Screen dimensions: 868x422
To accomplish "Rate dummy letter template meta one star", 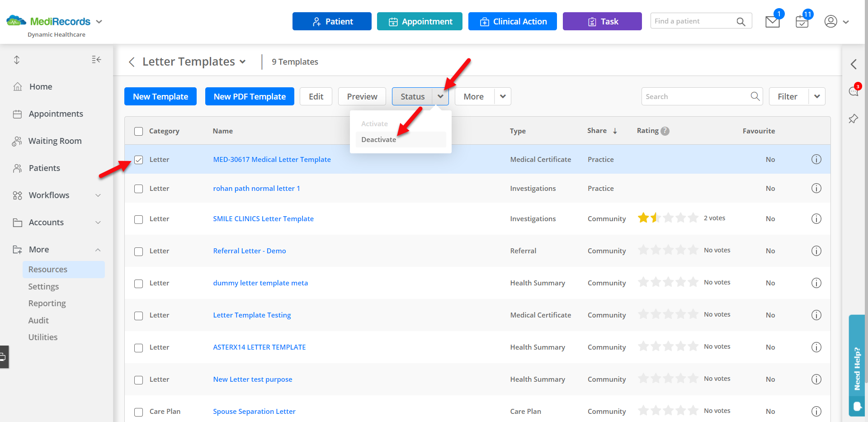I will point(643,282).
